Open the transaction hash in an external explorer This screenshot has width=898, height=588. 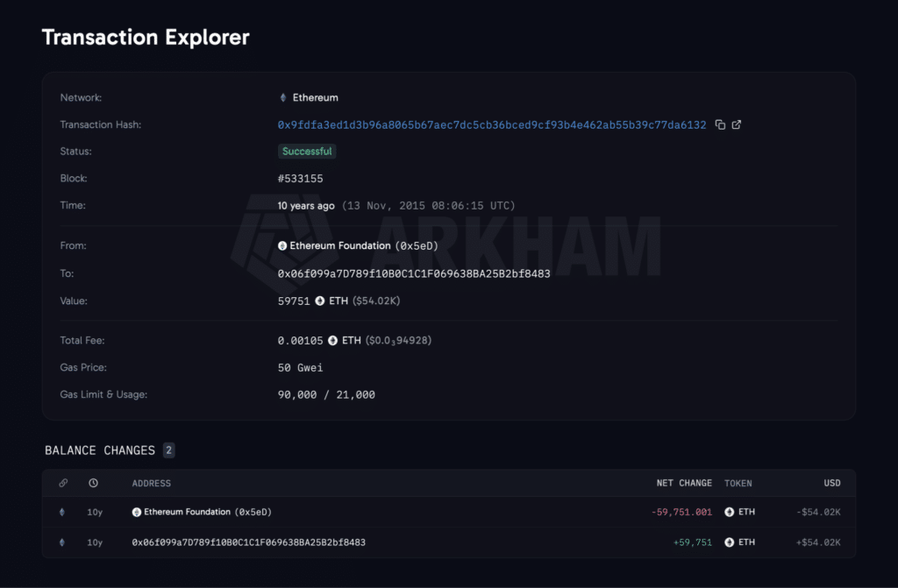(x=737, y=124)
